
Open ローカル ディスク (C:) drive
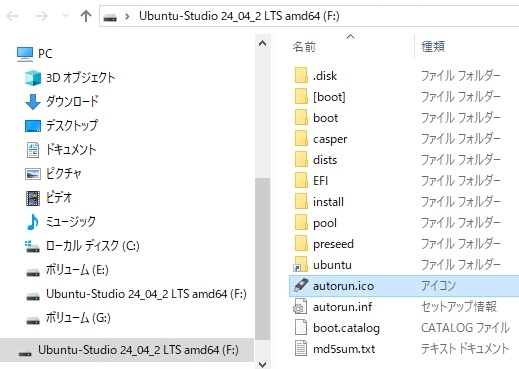[93, 246]
